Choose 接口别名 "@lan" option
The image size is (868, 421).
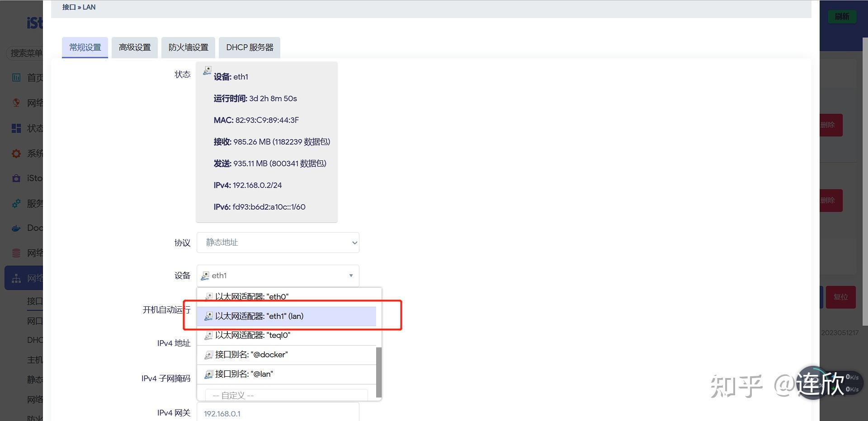(287, 374)
